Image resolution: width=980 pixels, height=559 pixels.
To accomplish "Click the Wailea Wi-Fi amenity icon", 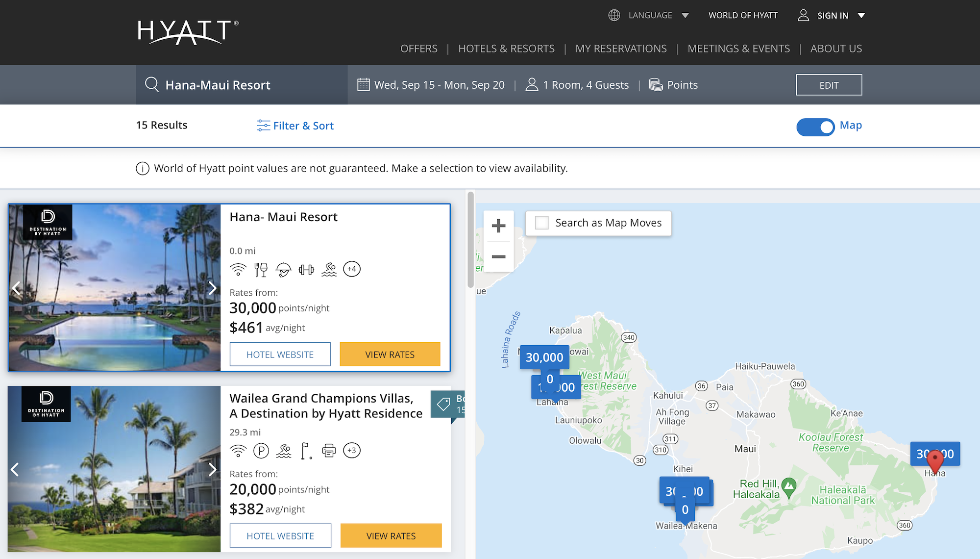I will 238,451.
